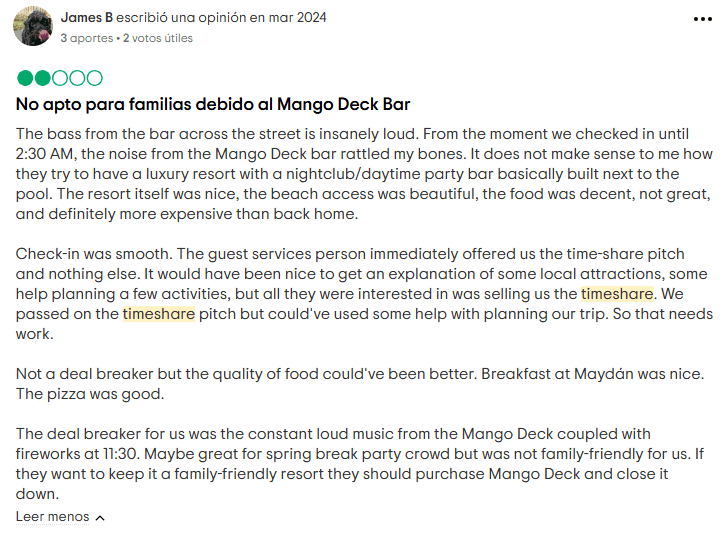The image size is (727, 535).
Task: Click the first highlighted timeshare word
Action: 617,294
